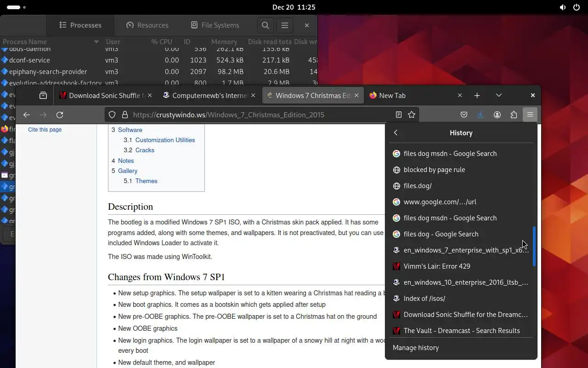Image resolution: width=588 pixels, height=368 pixels.
Task: Open search in System Monitor
Action: click(266, 25)
